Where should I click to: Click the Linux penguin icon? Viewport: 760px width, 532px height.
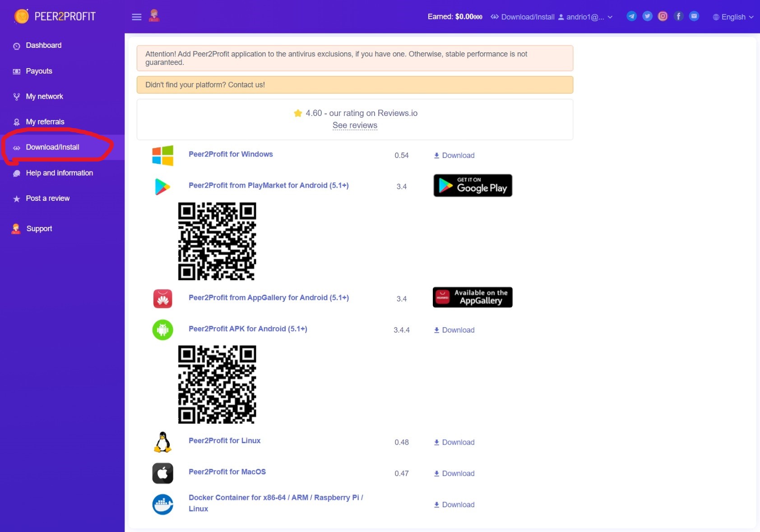162,442
